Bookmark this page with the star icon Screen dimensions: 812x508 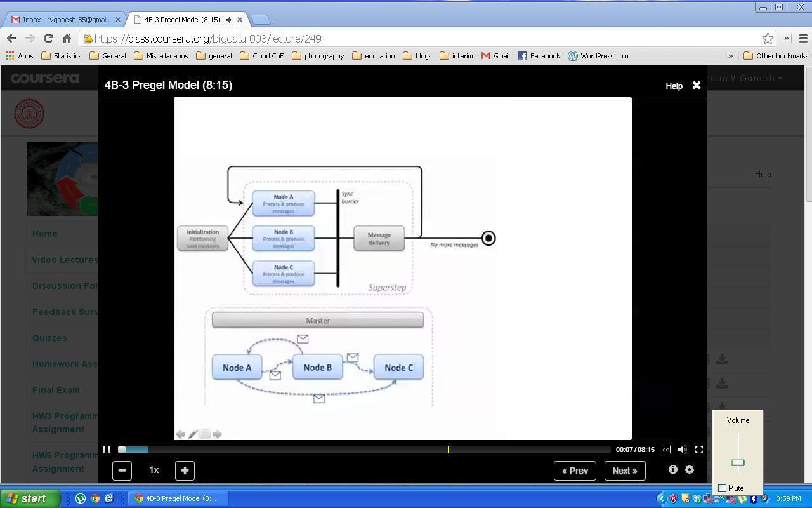click(x=768, y=39)
